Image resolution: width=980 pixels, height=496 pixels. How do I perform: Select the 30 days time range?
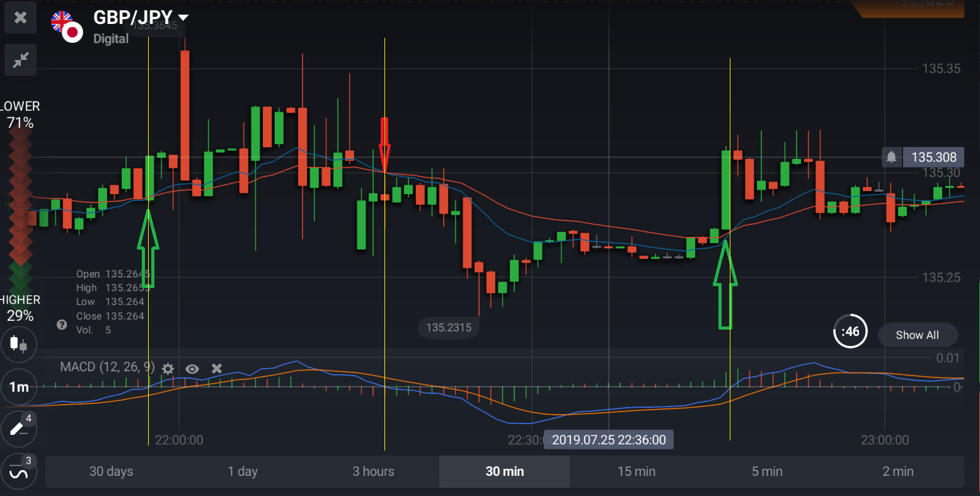coord(111,471)
